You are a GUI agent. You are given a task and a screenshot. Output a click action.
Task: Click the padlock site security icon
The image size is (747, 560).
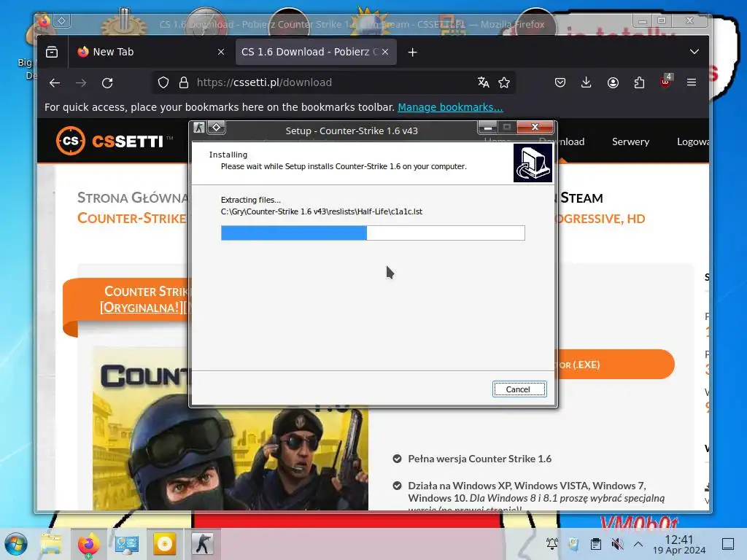[183, 83]
